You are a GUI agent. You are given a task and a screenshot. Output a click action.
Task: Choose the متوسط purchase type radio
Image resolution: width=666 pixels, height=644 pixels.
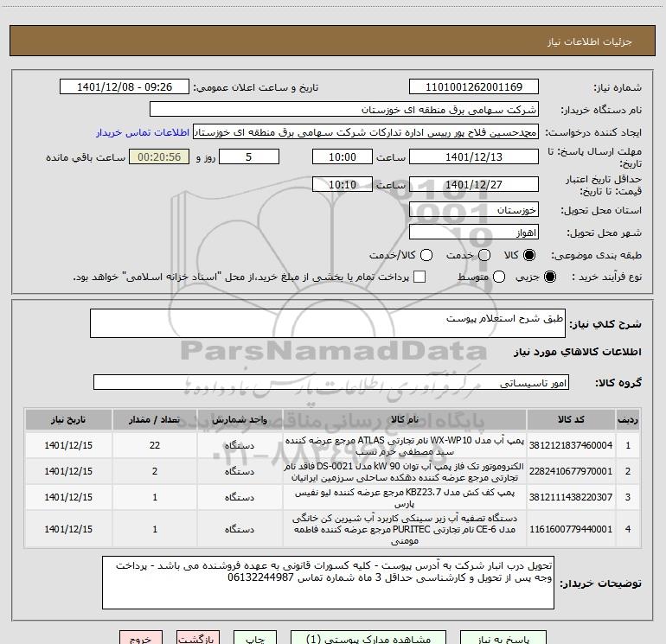pyautogui.click(x=499, y=277)
